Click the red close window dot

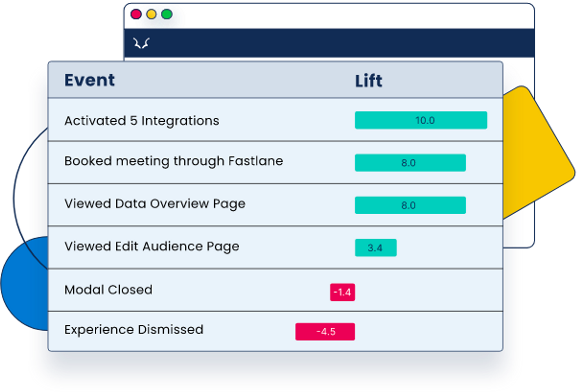tap(136, 14)
